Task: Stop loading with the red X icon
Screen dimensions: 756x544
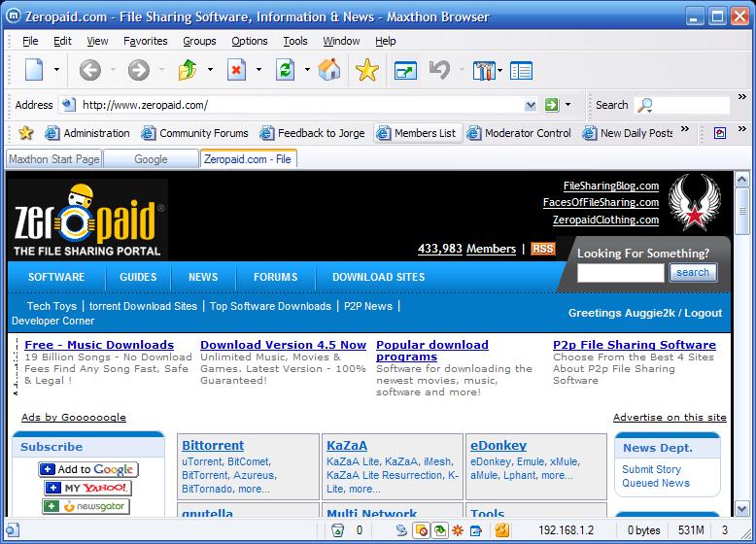Action: [x=236, y=70]
